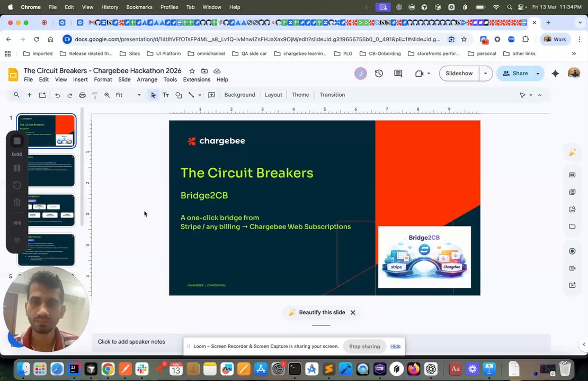The width and height of the screenshot is (588, 381).
Task: Star the presentation title
Action: click(192, 71)
